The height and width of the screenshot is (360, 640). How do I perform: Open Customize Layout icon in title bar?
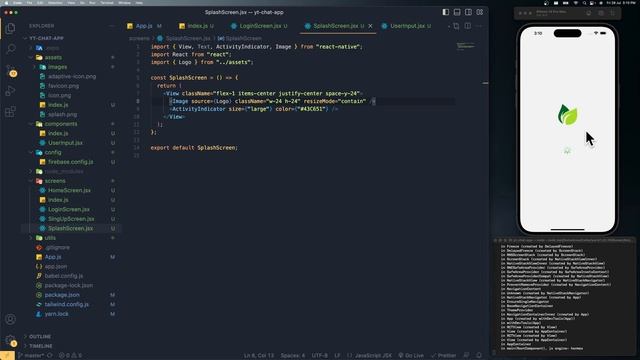click(480, 12)
